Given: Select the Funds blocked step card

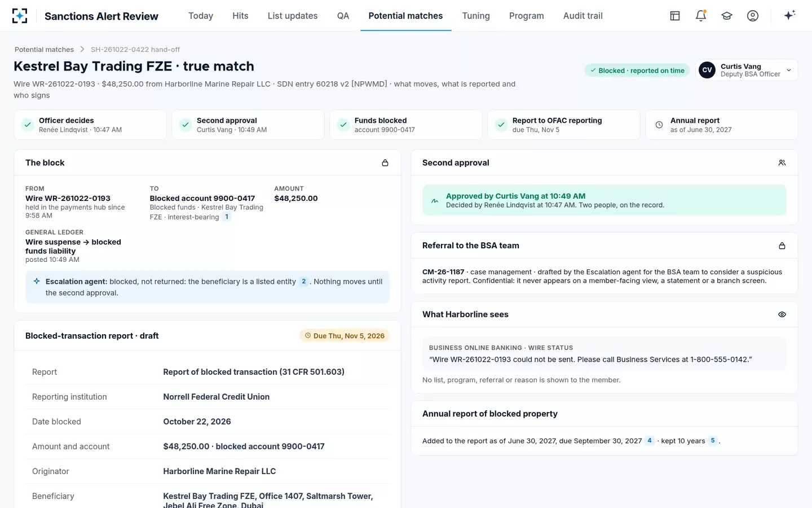Looking at the screenshot, I should (x=406, y=125).
